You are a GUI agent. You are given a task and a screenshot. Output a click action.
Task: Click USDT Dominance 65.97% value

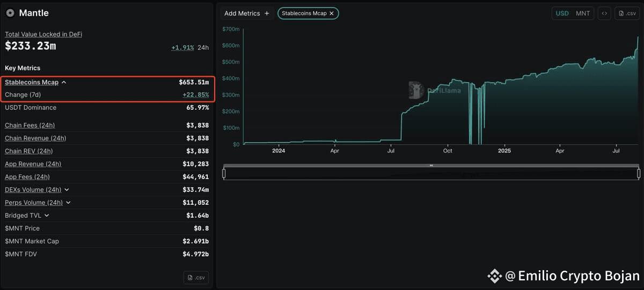point(197,108)
